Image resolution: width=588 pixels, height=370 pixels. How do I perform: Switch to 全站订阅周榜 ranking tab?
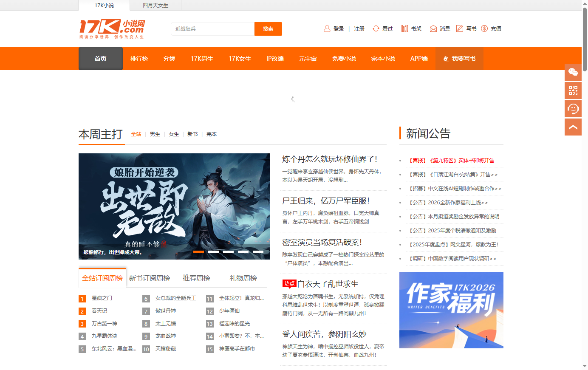click(x=102, y=278)
